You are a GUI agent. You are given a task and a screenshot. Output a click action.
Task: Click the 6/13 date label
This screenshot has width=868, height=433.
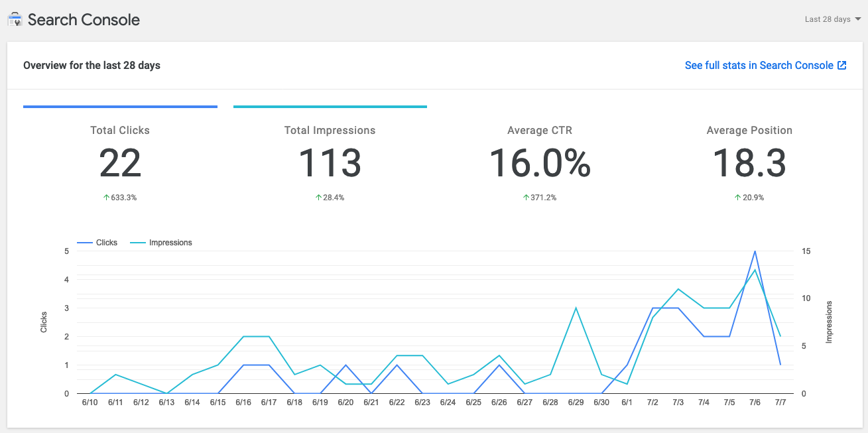[166, 402]
